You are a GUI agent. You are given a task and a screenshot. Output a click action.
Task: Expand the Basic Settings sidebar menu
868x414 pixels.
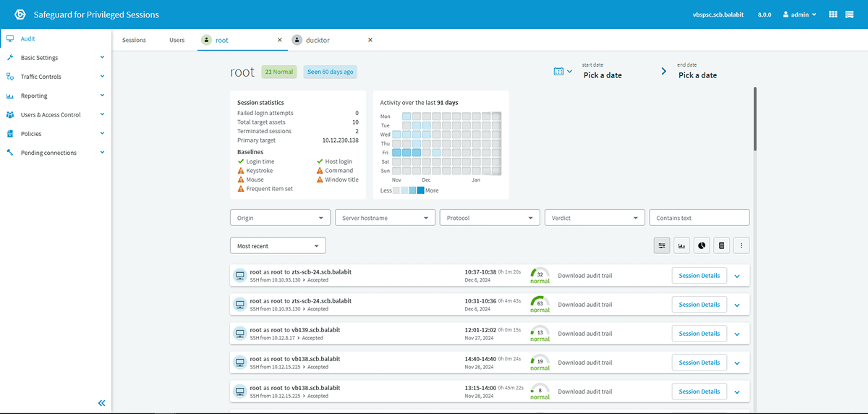tap(102, 57)
